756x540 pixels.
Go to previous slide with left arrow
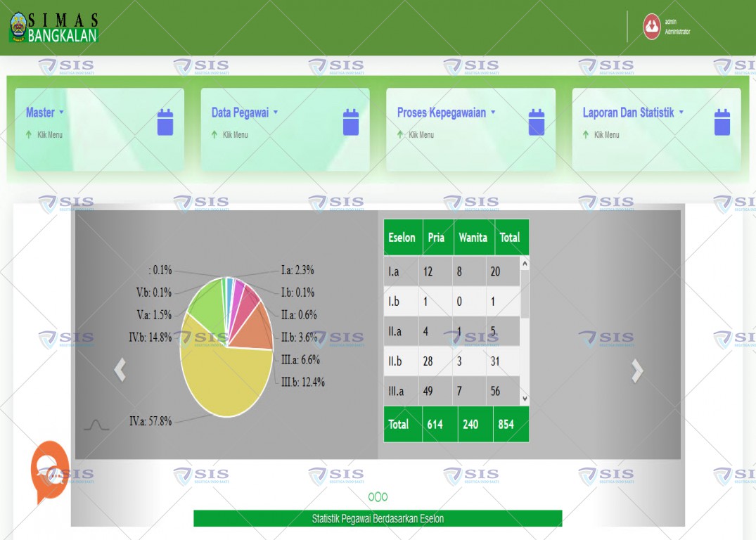[x=120, y=370]
